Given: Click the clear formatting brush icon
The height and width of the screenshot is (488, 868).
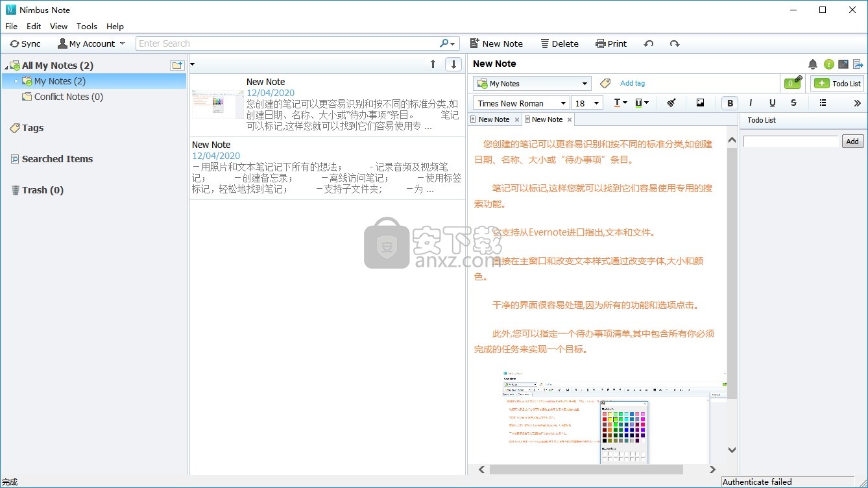Looking at the screenshot, I should [671, 103].
